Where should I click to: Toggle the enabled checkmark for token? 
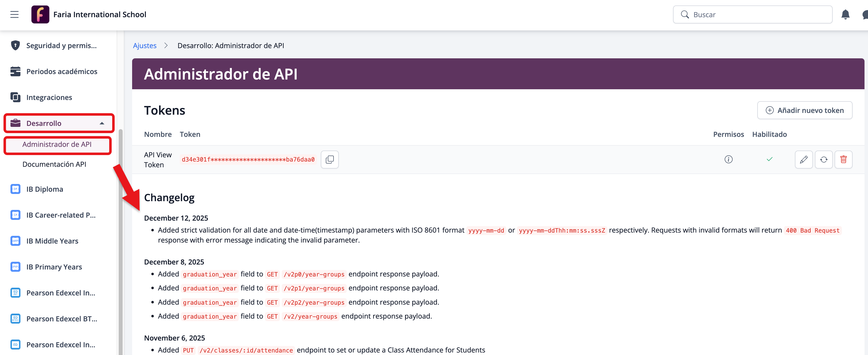tap(769, 160)
